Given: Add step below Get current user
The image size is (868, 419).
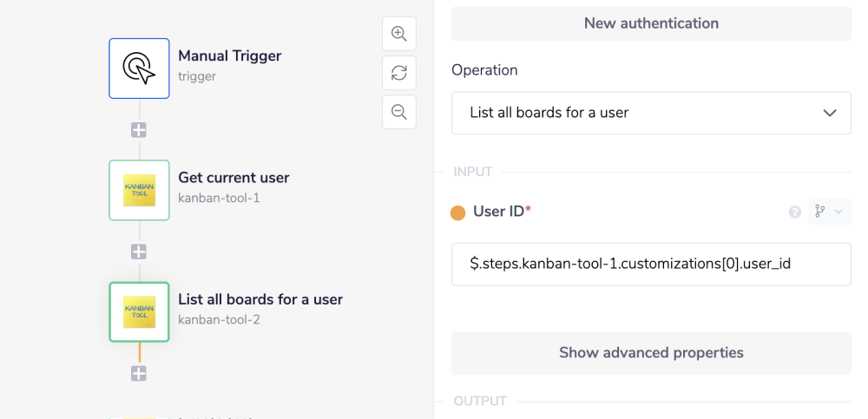Looking at the screenshot, I should [x=139, y=252].
